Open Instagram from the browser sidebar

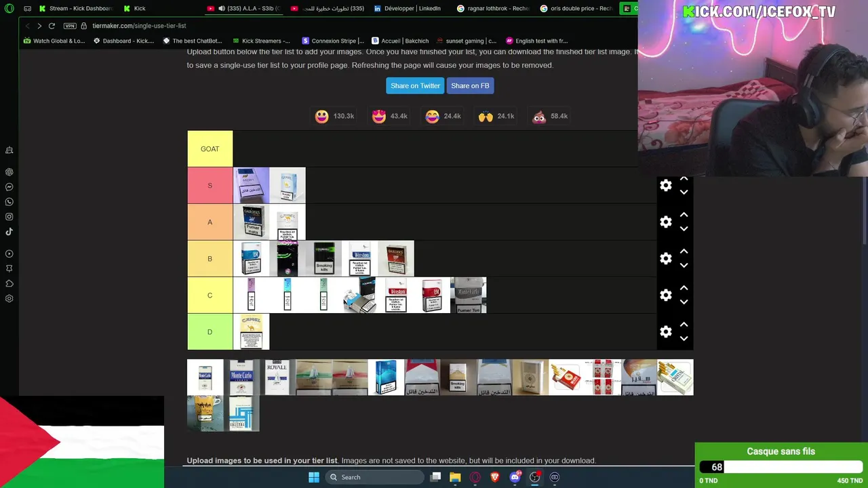9,217
